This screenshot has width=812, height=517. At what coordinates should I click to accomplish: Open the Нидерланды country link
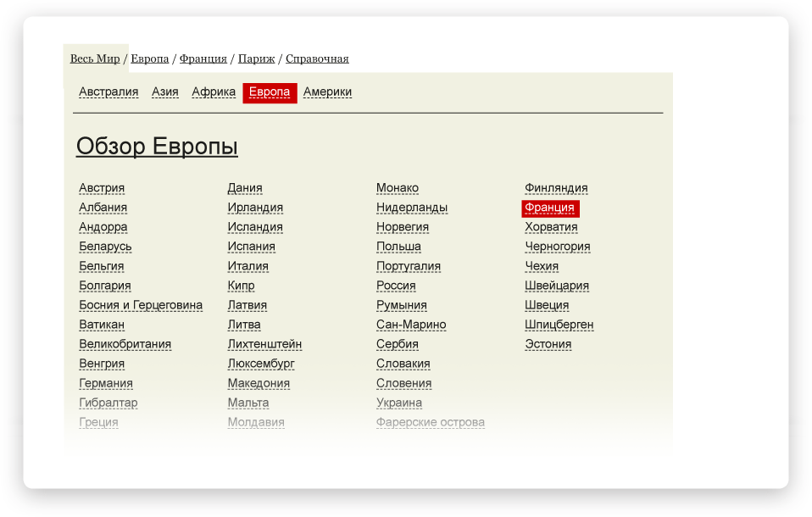[412, 208]
